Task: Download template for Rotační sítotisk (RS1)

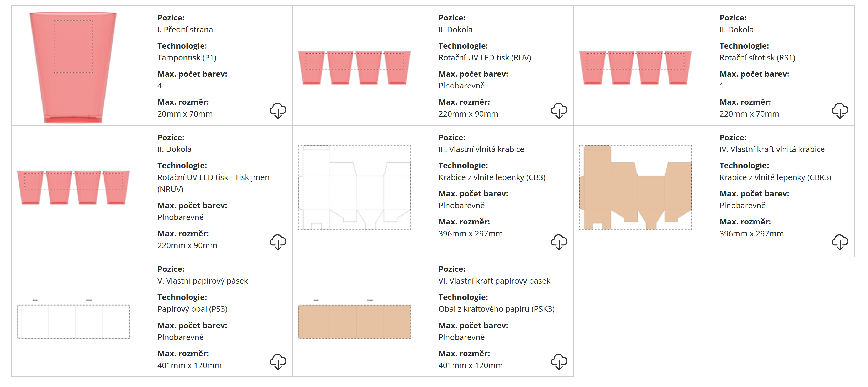Action: pyautogui.click(x=839, y=111)
